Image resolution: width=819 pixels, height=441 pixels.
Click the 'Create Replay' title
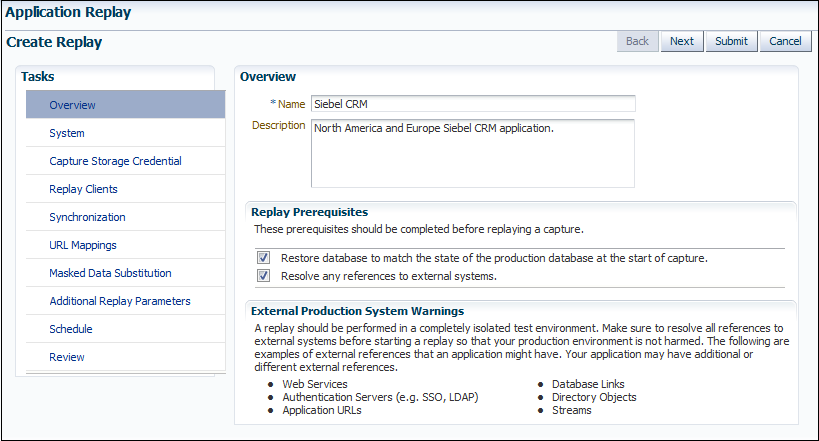54,42
